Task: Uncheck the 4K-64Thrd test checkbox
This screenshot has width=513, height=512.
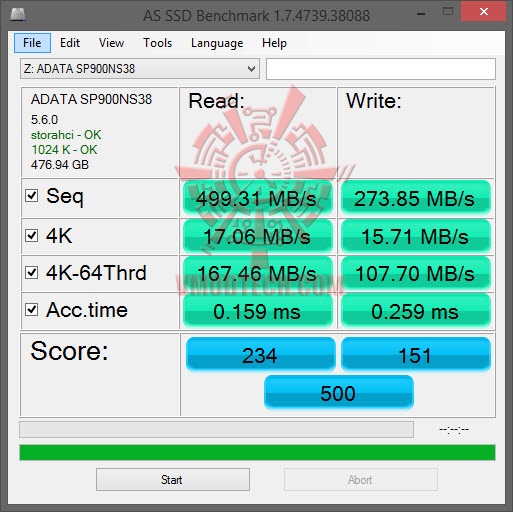Action: pyautogui.click(x=32, y=272)
